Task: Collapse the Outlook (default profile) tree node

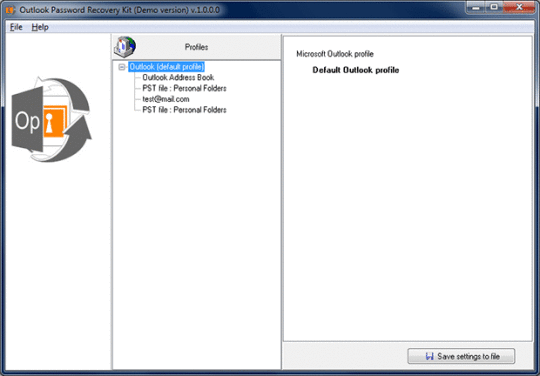Action: pos(122,67)
